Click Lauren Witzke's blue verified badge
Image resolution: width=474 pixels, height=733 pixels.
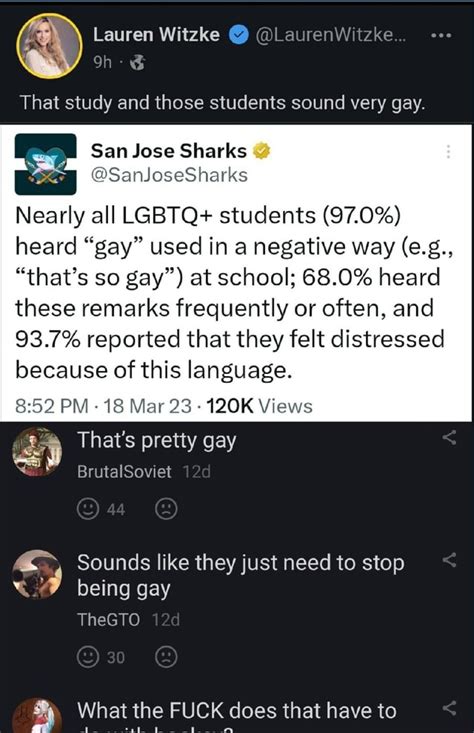point(239,36)
